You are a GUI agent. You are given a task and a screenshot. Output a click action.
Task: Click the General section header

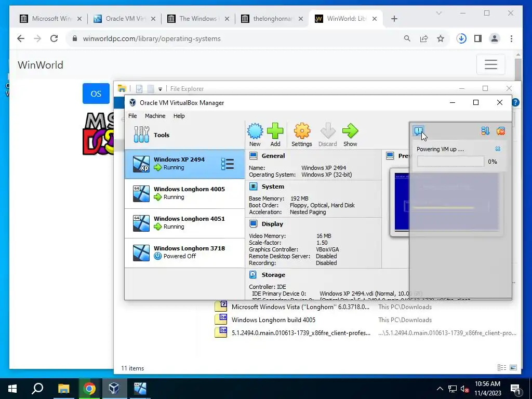click(273, 156)
